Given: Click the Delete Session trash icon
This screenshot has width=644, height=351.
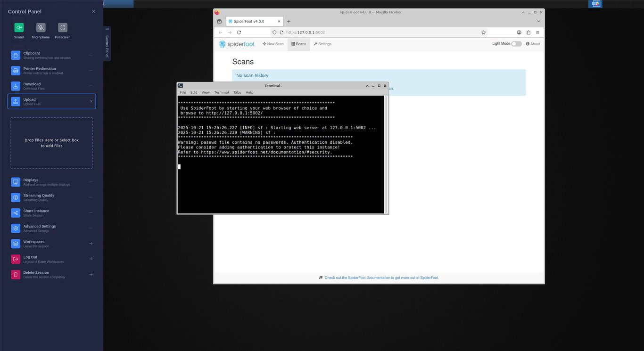Looking at the screenshot, I should coord(16,275).
